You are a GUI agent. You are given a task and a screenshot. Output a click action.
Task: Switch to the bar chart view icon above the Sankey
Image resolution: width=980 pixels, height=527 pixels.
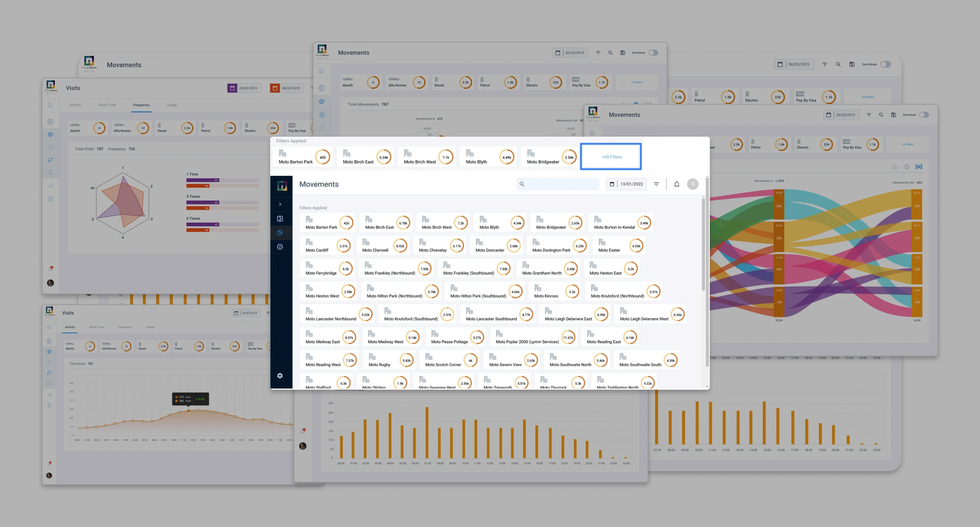(x=895, y=166)
